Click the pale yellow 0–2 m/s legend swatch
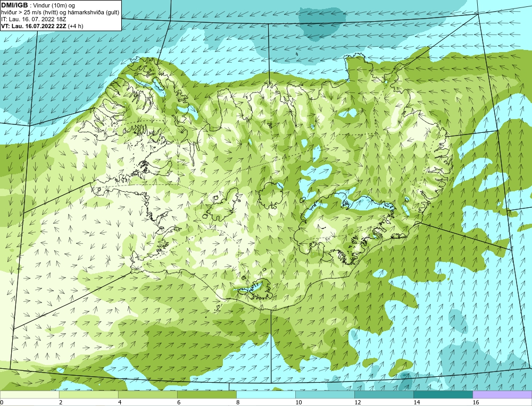The image size is (532, 406). tap(30, 394)
